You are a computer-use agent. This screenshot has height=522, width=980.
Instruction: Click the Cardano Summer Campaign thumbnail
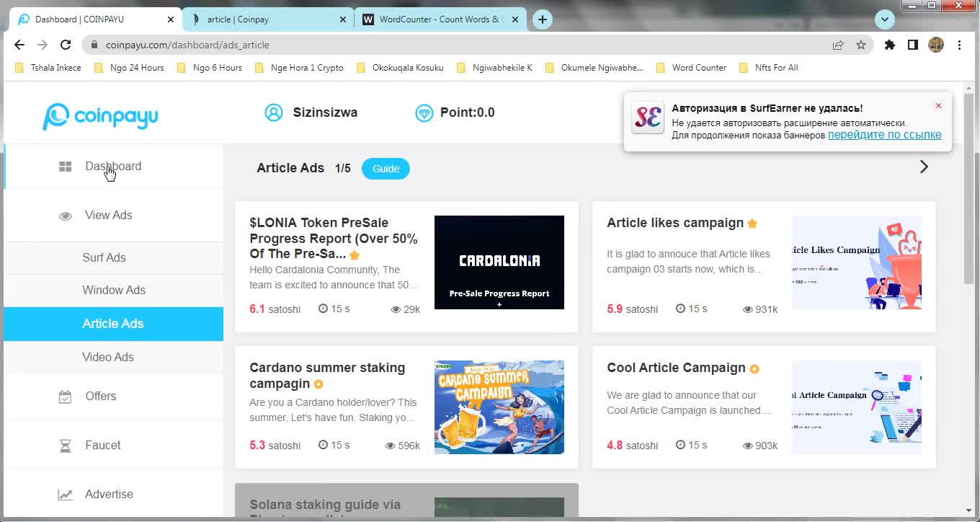tap(499, 407)
